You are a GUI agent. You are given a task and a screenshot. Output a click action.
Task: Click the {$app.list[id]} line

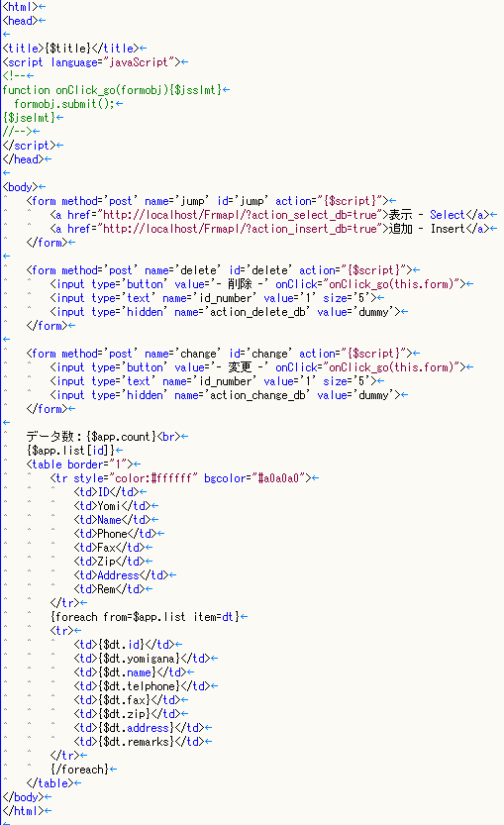70,451
